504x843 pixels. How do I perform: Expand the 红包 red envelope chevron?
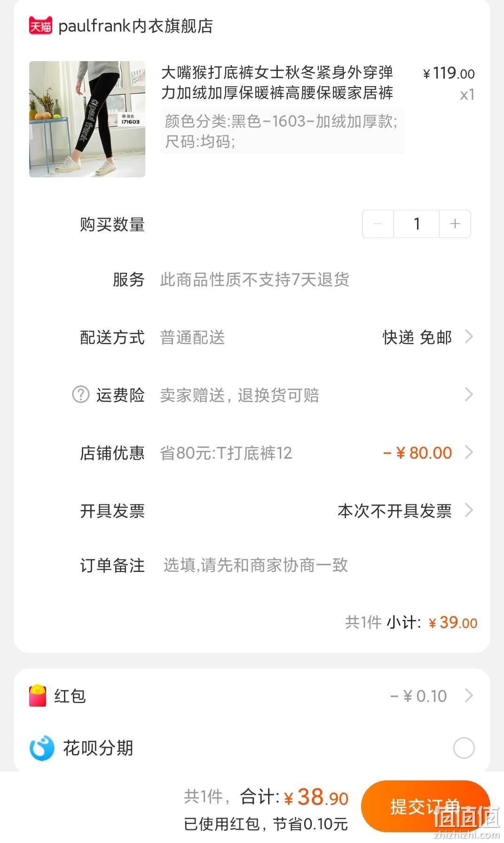coord(468,695)
